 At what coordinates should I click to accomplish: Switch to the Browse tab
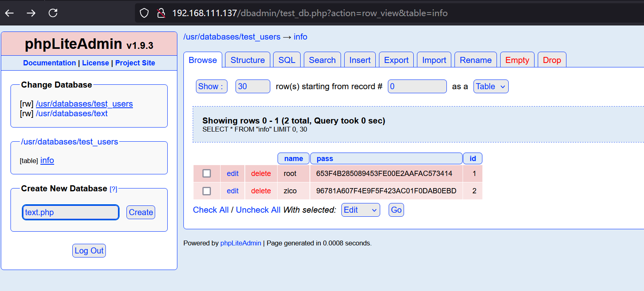(203, 60)
